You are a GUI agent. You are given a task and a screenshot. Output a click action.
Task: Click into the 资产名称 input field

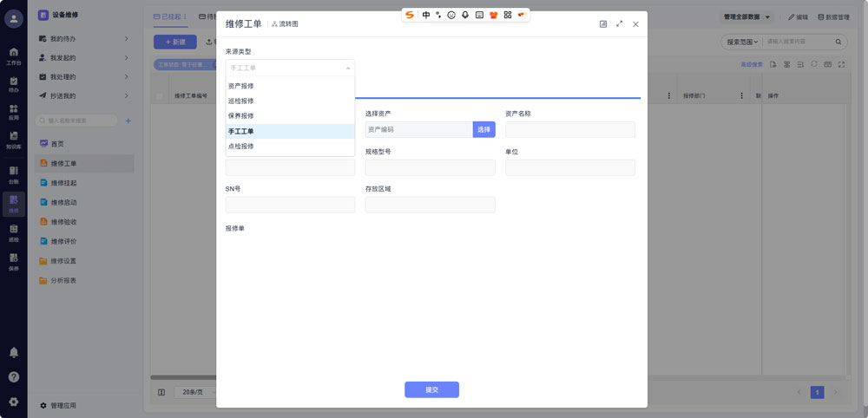pos(570,130)
